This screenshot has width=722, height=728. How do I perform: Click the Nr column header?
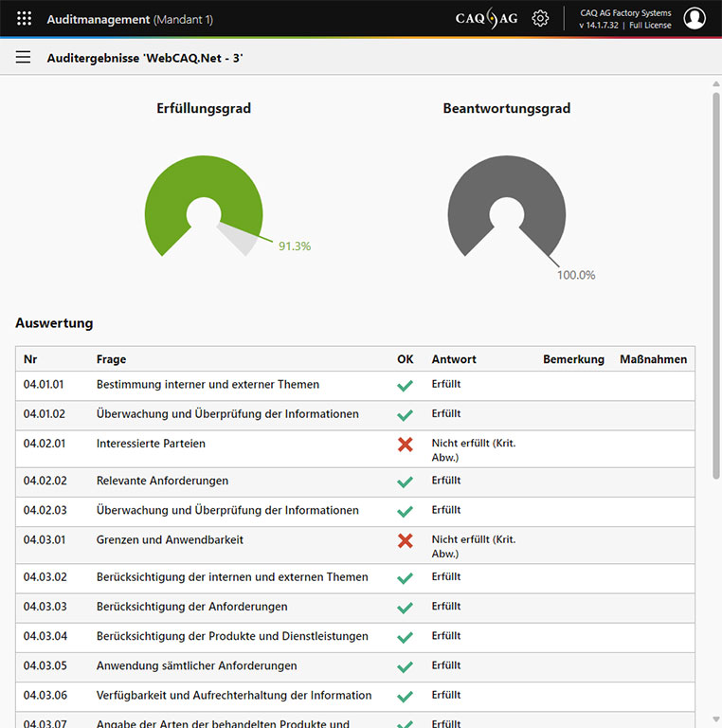(30, 359)
